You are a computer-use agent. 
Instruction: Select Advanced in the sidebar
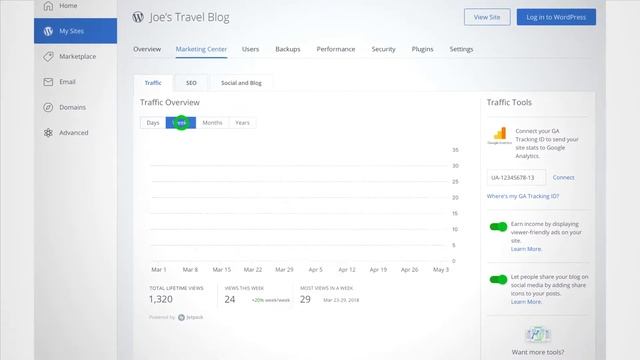76,133
